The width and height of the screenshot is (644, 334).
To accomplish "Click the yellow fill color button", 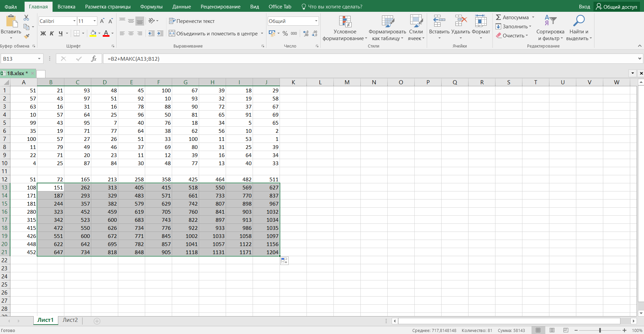I will [x=93, y=33].
